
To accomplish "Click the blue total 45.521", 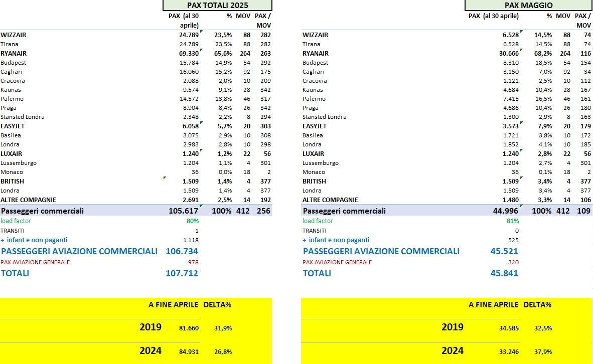I will 504,251.
